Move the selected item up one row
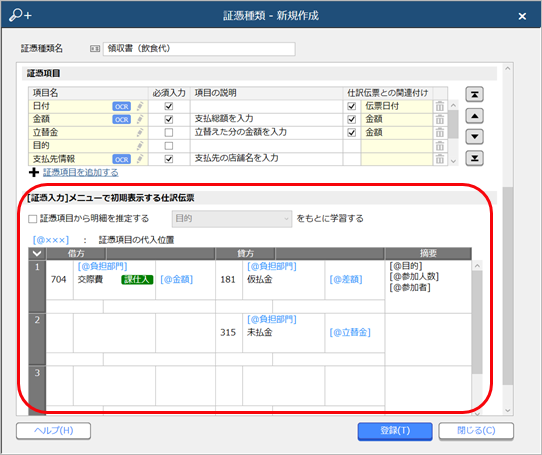The width and height of the screenshot is (542, 455). click(474, 116)
